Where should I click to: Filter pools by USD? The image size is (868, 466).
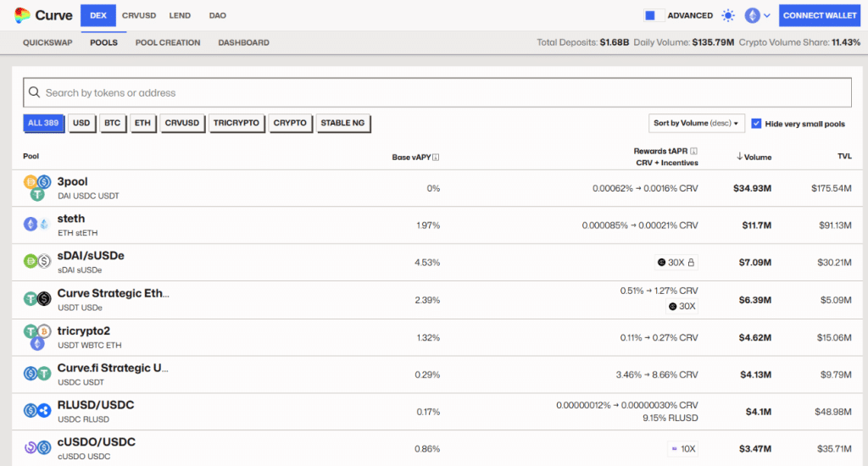pos(81,123)
